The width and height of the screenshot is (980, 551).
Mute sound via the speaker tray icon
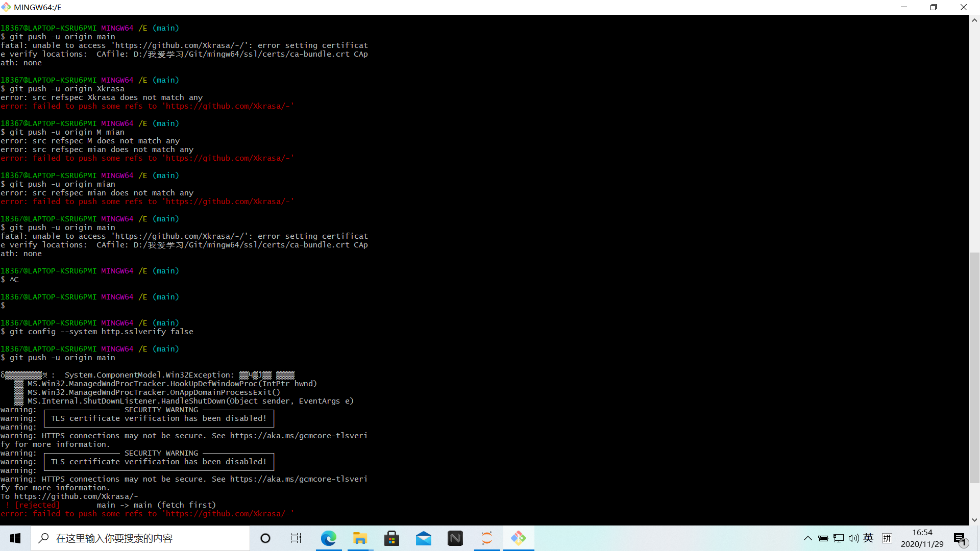(854, 538)
